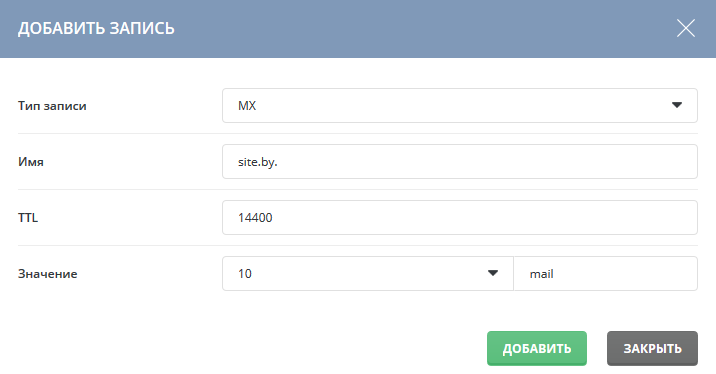Viewport: 716px width, 374px height.
Task: Click the arrow on the MX dropdown
Action: [x=677, y=105]
